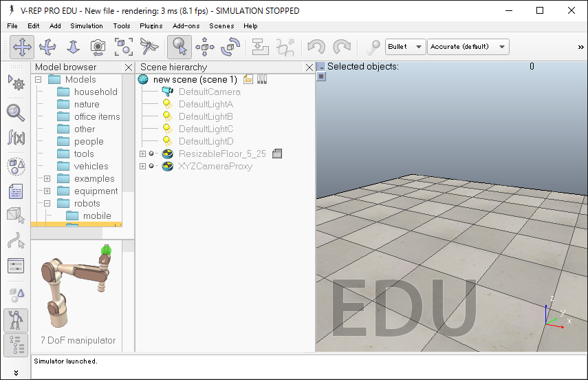Select DefaultCamera in scene hierarchy
This screenshot has height=380, width=588.
tap(210, 92)
